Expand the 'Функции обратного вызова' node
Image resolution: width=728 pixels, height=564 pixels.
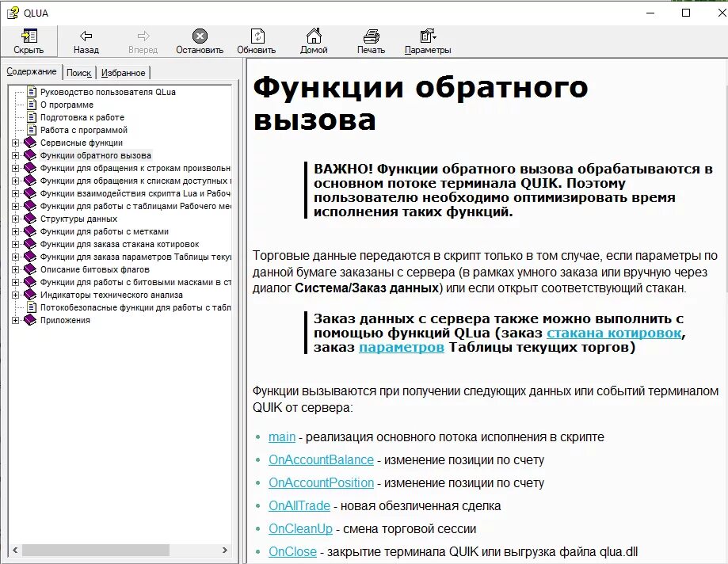(x=15, y=155)
